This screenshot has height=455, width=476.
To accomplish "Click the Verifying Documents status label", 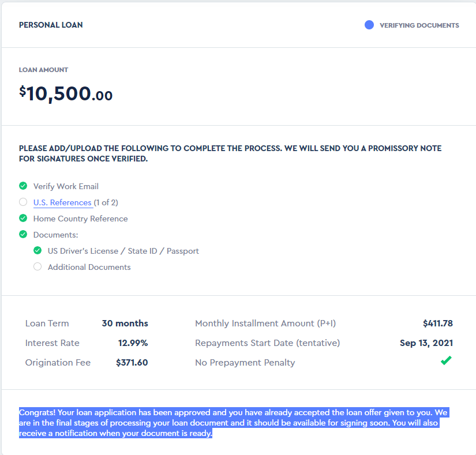I will pos(419,25).
